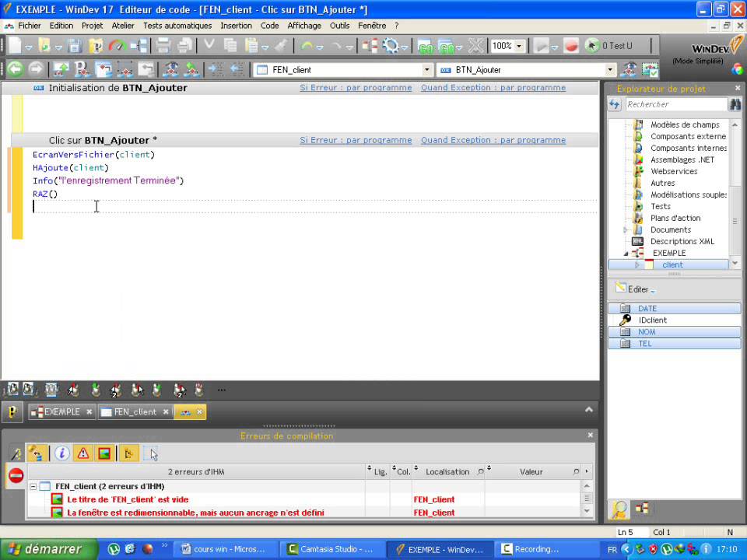Toggle the IHM errors picture filter
This screenshot has height=560, width=747.
104,453
